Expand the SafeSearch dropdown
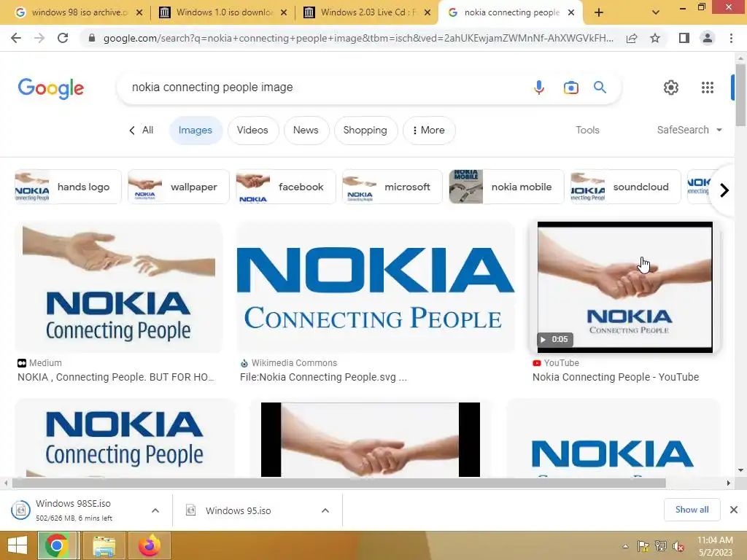Image resolution: width=747 pixels, height=560 pixels. click(x=689, y=130)
